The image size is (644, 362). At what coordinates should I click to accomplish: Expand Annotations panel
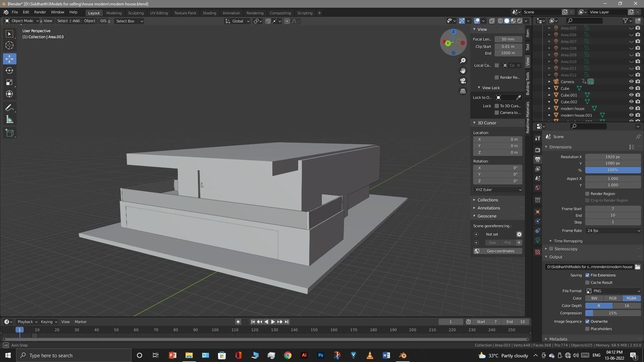(x=488, y=208)
